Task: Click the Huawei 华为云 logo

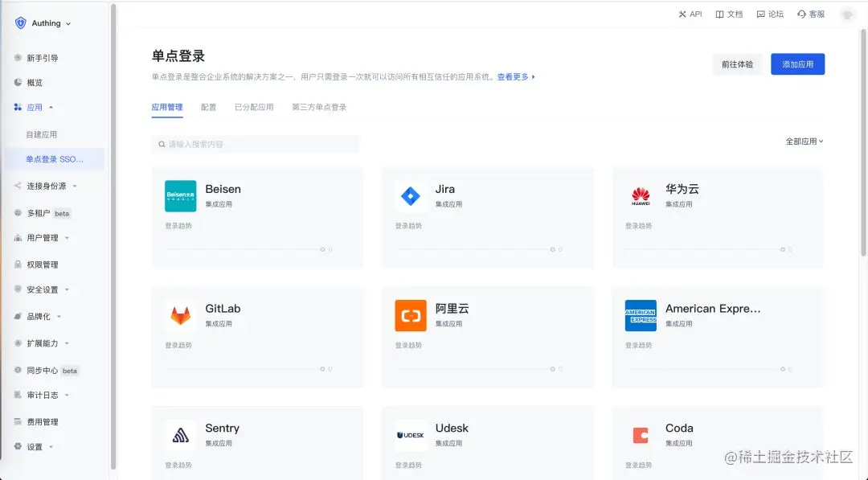Action: tap(641, 196)
